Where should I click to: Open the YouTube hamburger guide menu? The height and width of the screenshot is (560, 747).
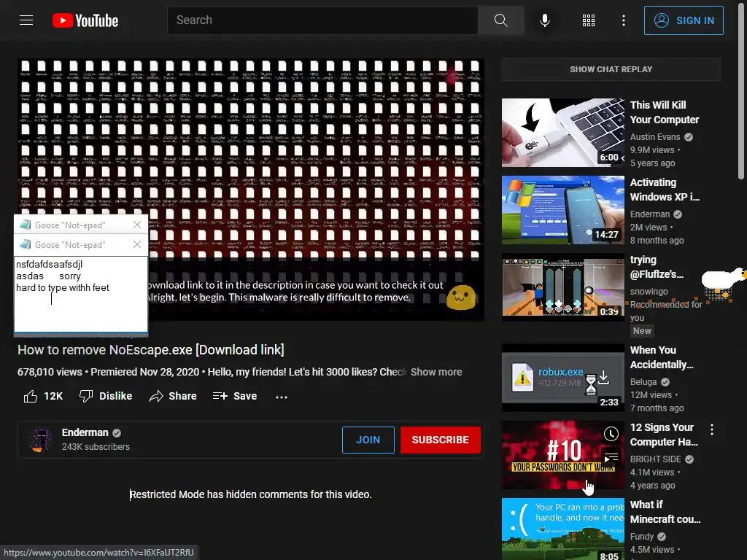pos(26,20)
